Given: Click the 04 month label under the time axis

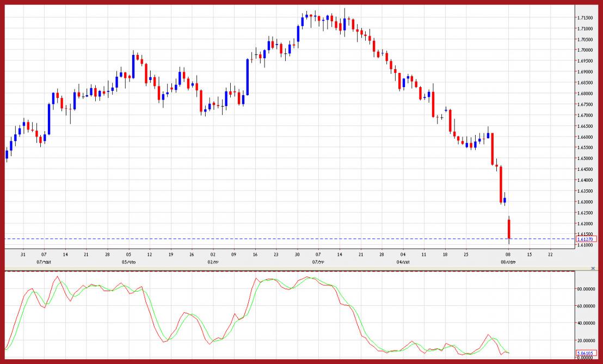Looking at the screenshot, I should pos(403,262).
